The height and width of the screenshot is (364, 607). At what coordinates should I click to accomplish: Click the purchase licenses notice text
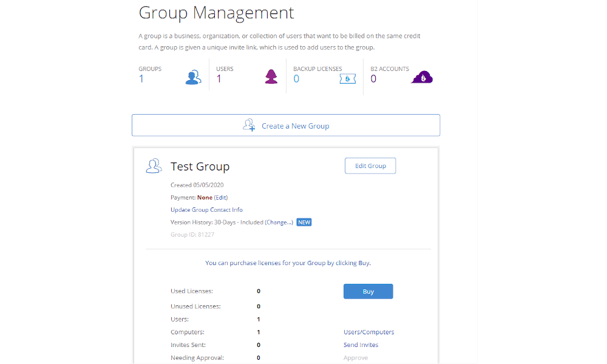pos(288,263)
